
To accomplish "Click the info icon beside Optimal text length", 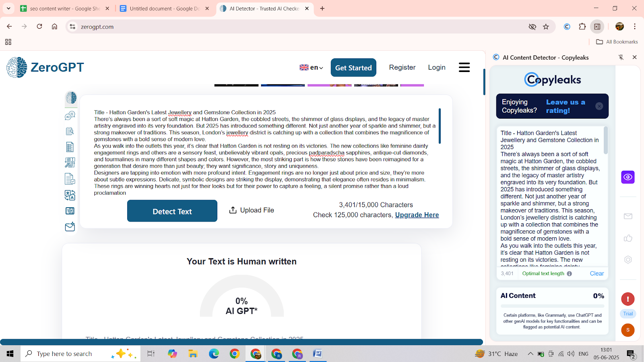I will (570, 274).
